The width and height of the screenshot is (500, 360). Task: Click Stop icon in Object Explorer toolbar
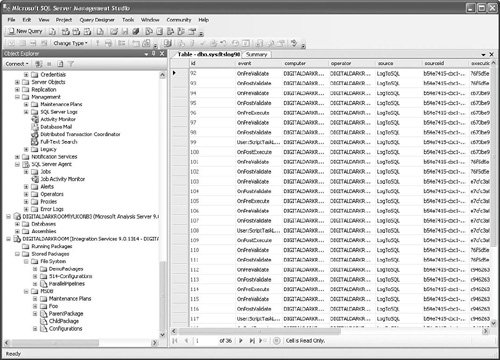click(49, 64)
